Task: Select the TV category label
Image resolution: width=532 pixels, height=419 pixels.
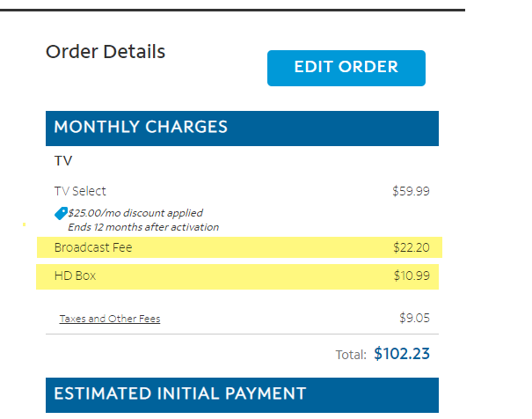Action: pos(63,161)
